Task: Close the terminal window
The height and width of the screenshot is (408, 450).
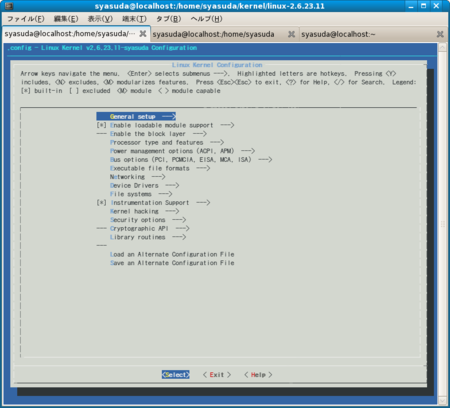Action: tap(436, 6)
